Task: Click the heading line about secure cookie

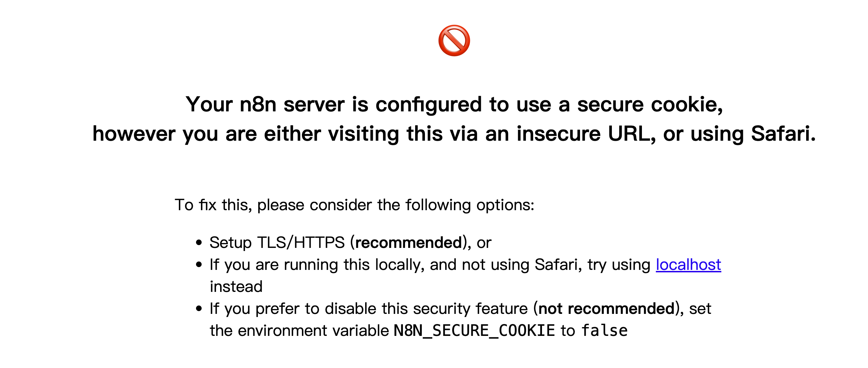Action: coord(454,104)
